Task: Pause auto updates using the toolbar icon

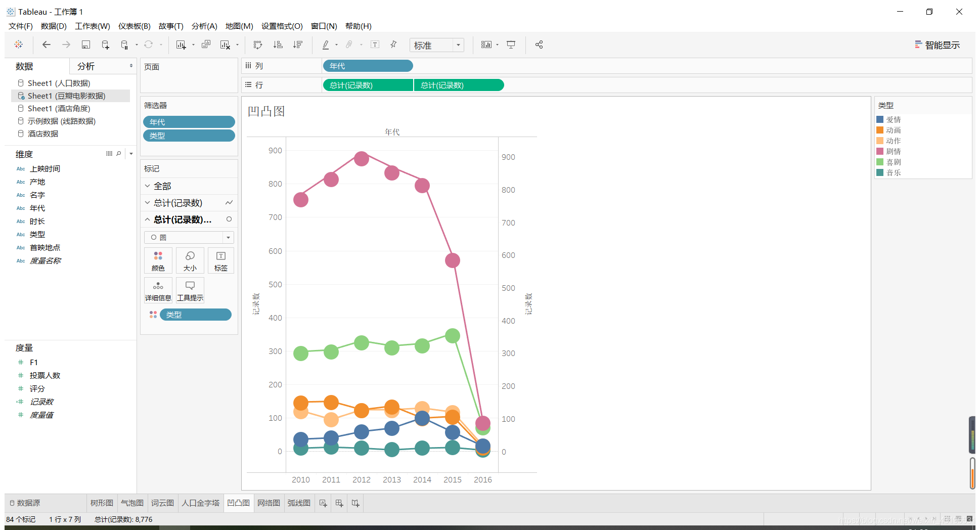Action: coord(124,45)
